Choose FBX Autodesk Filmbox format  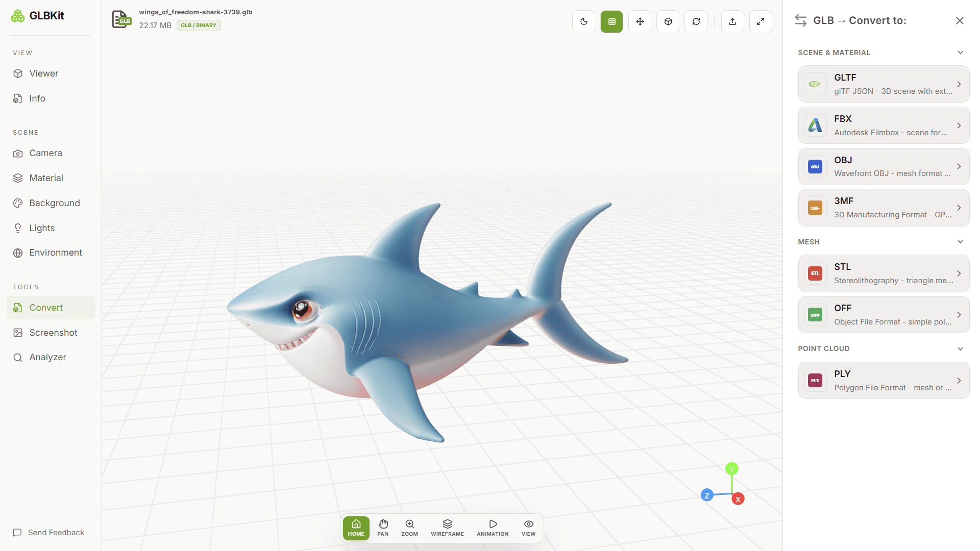(884, 126)
